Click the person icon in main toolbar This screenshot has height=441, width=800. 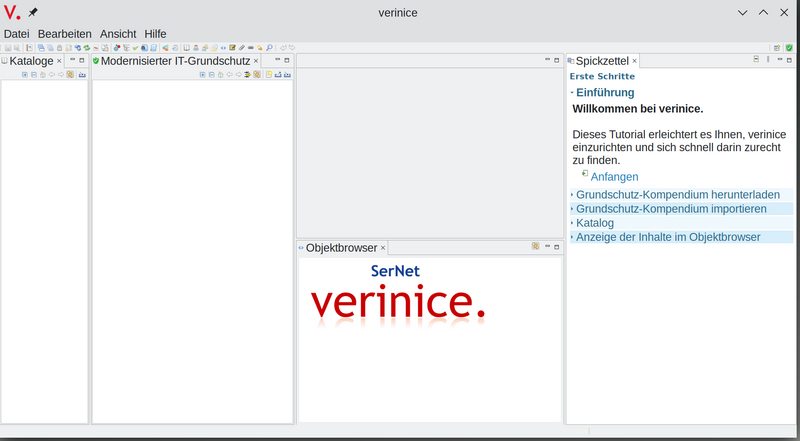pos(196,48)
